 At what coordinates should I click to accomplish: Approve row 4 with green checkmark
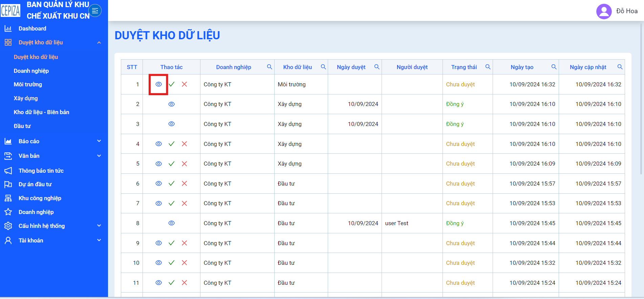coord(172,144)
